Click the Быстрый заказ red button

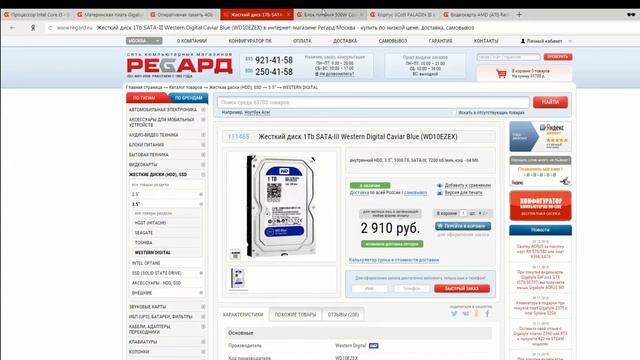pos(462,289)
